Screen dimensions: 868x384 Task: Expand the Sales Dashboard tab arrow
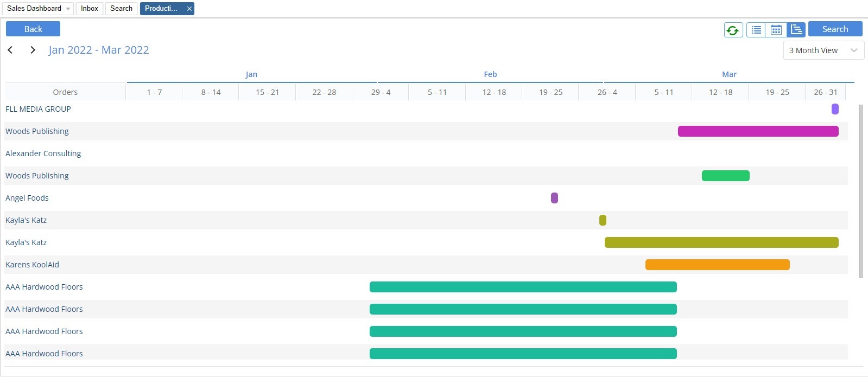click(x=68, y=9)
